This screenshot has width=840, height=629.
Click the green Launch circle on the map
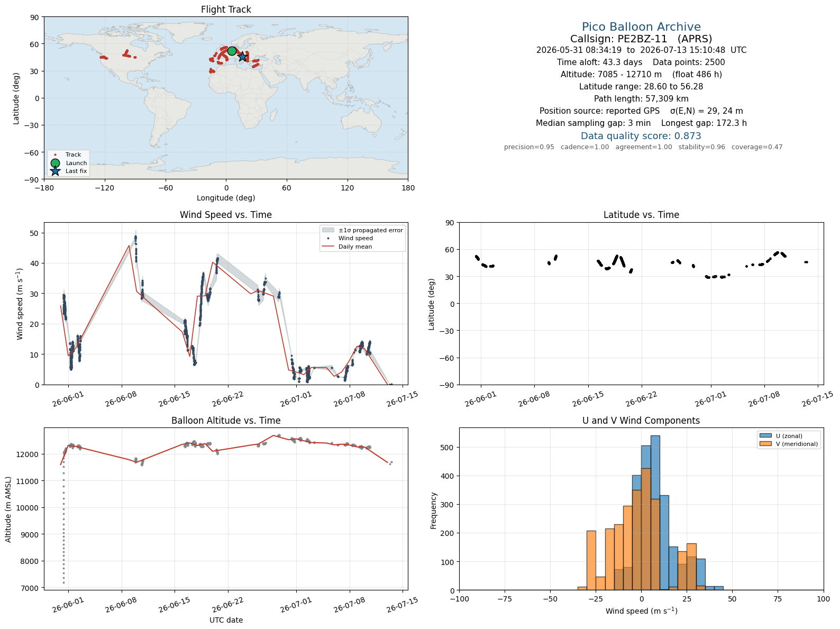[232, 51]
